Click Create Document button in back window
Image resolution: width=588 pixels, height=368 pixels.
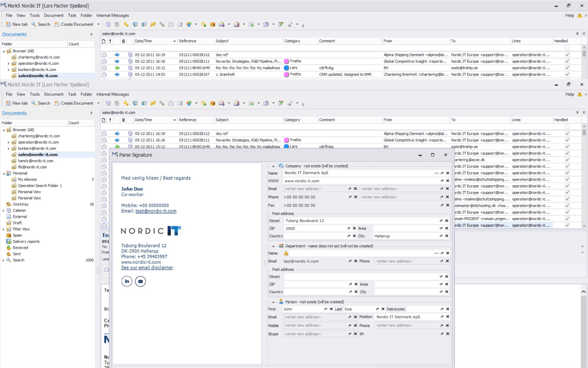pos(74,24)
